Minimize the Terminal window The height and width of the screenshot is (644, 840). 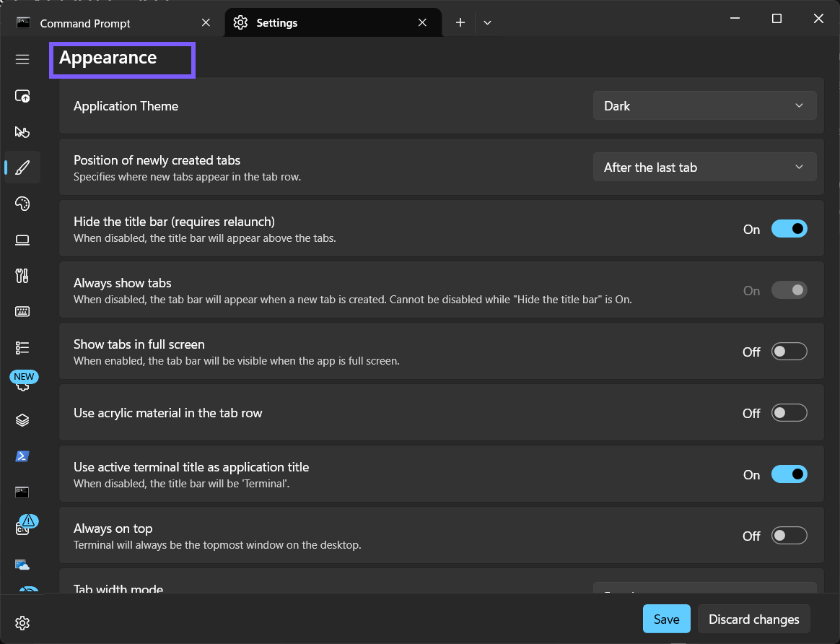(735, 18)
